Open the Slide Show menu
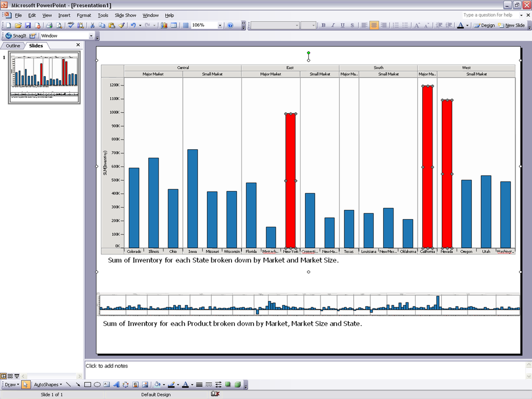Screen dimensions: 532x399 [x=125, y=15]
